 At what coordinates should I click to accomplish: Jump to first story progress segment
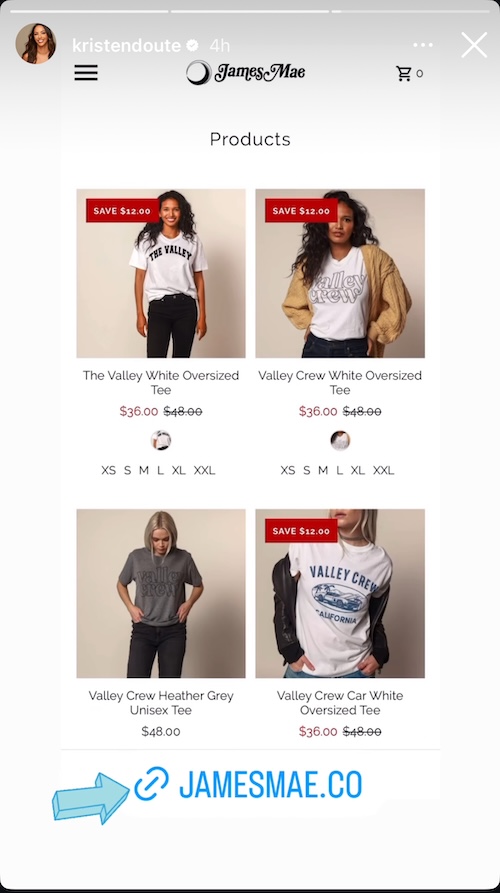click(89, 11)
